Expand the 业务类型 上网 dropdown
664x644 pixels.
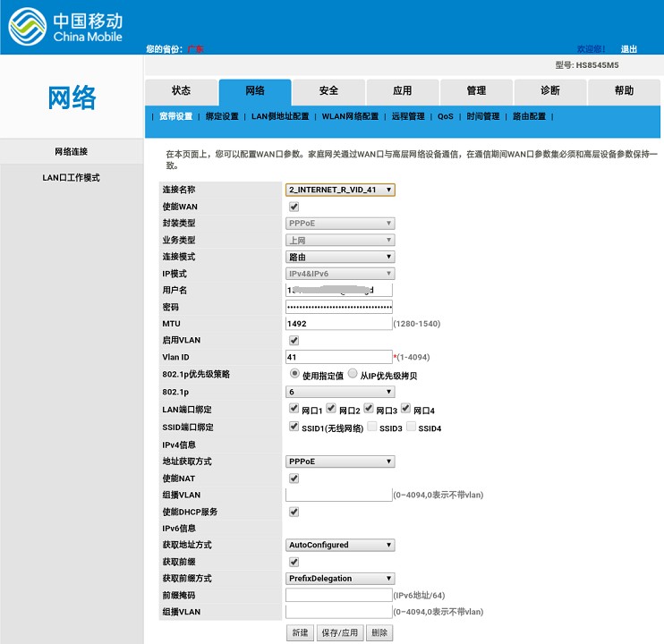(x=340, y=240)
